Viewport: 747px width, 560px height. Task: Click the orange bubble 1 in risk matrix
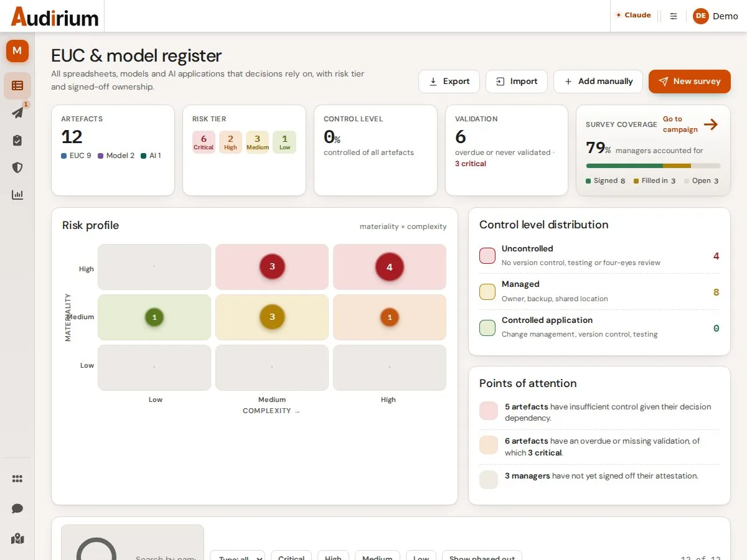(390, 317)
